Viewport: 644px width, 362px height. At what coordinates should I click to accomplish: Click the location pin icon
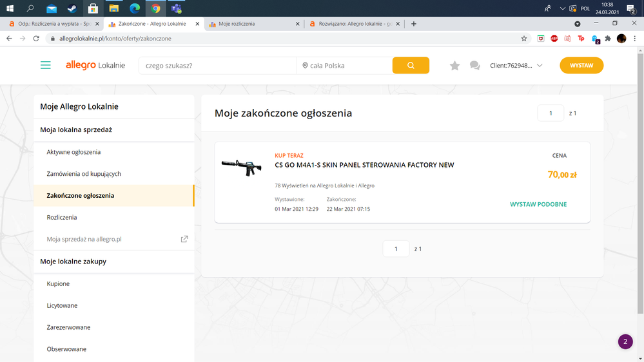click(305, 66)
